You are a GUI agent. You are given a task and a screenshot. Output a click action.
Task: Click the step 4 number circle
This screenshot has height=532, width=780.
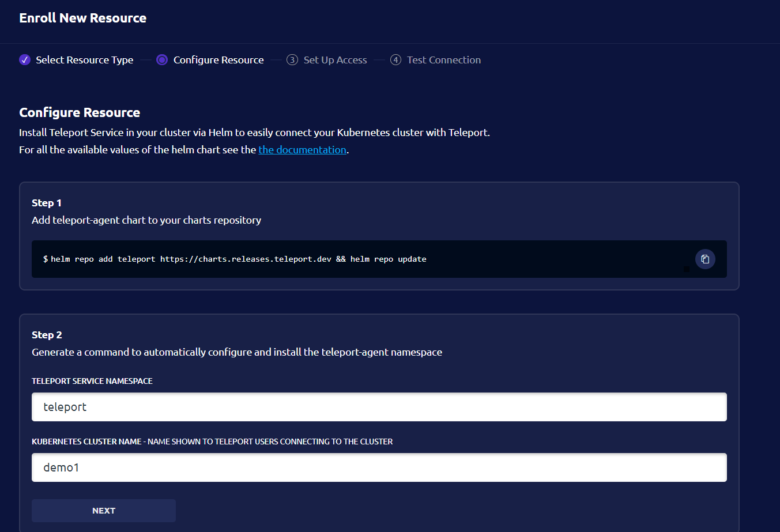tap(395, 60)
